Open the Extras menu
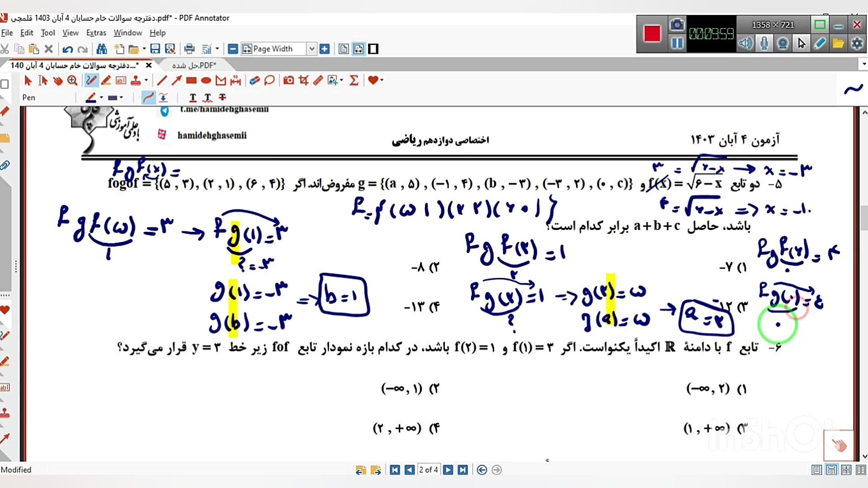Viewport: 868px width, 488px height. [96, 33]
